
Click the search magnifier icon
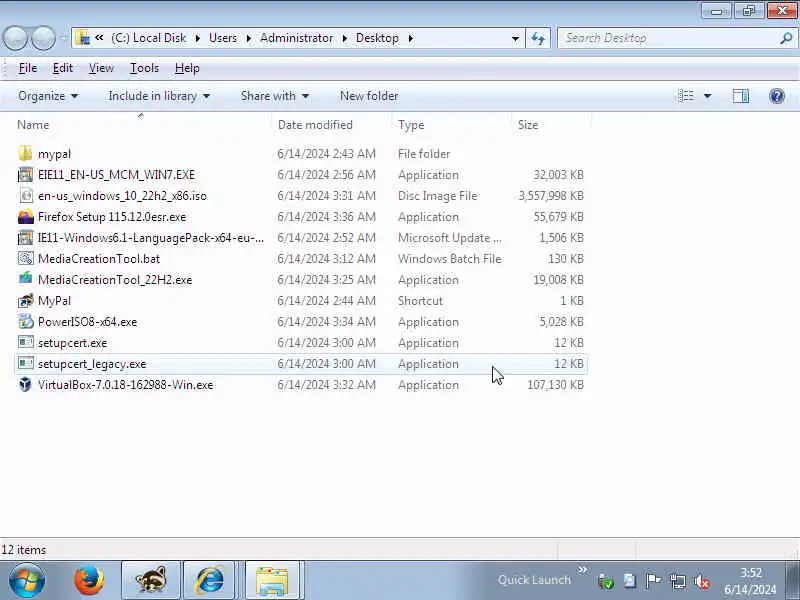pos(786,38)
